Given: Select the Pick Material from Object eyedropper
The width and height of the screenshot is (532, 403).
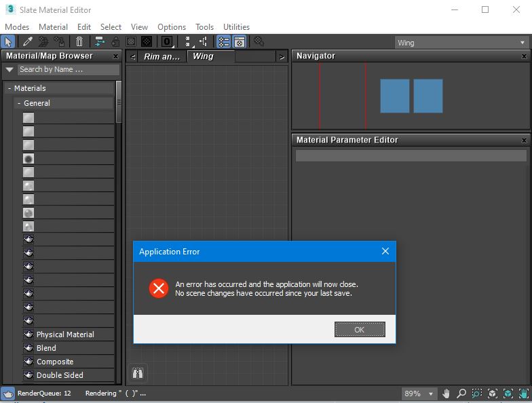Looking at the screenshot, I should tap(28, 42).
